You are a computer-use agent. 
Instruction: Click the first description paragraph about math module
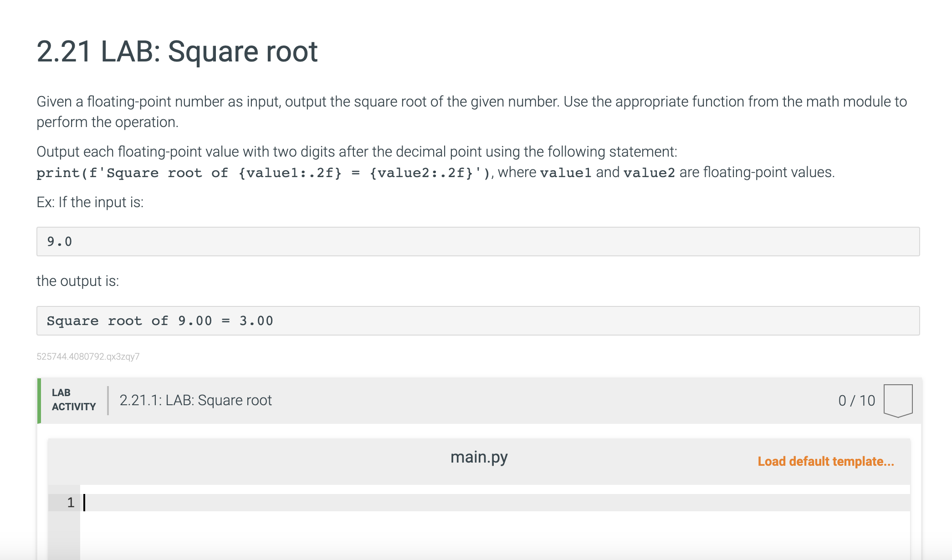point(471,112)
